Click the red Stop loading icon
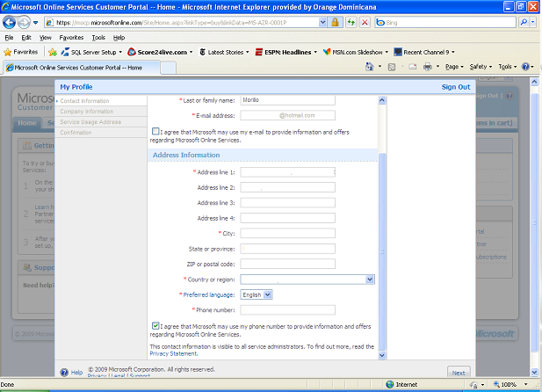Image resolution: width=542 pixels, height=392 pixels. coord(365,23)
